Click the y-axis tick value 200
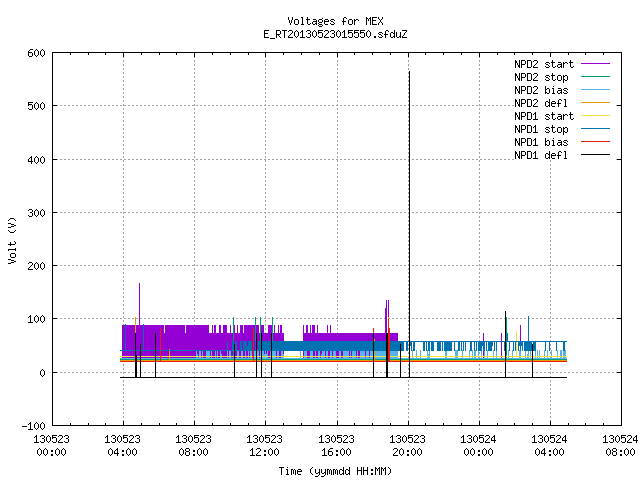This screenshot has height=480, width=640. click(36, 266)
